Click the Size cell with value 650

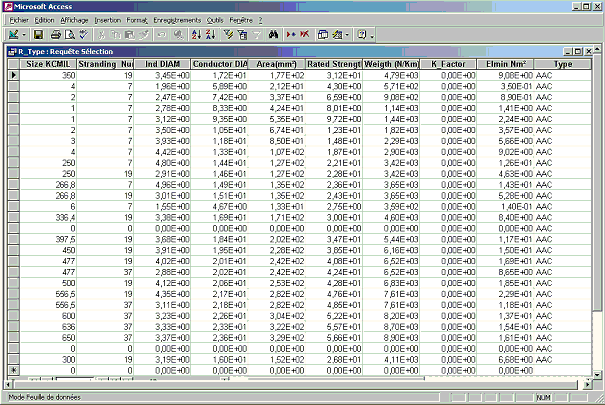coord(48,338)
